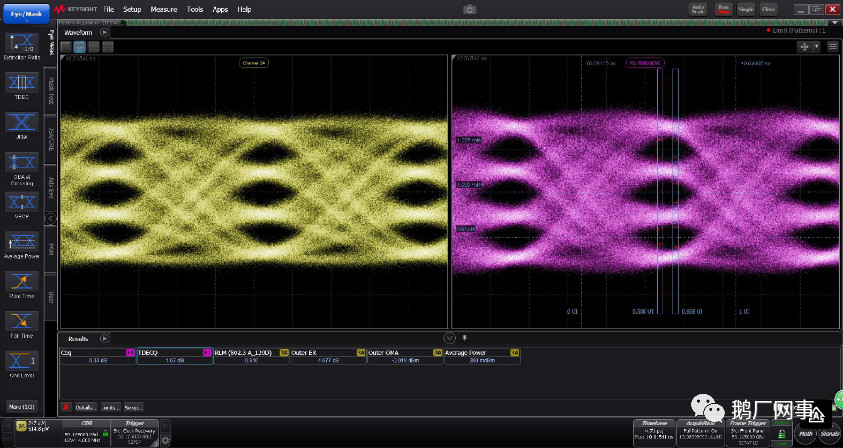Switch to Single acquisition mode
843x448 pixels.
(746, 9)
